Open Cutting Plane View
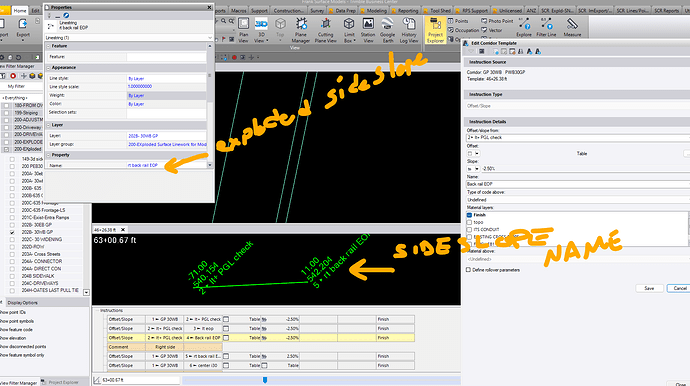The image size is (690, 386). (325, 30)
